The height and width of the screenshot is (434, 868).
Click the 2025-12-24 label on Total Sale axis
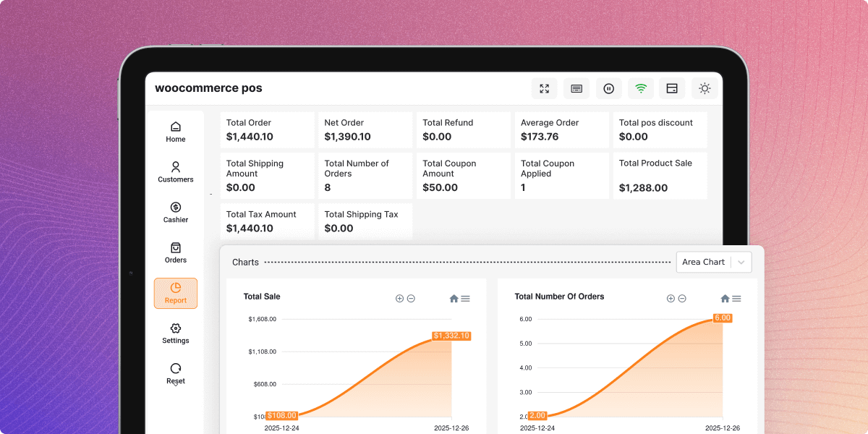point(282,428)
